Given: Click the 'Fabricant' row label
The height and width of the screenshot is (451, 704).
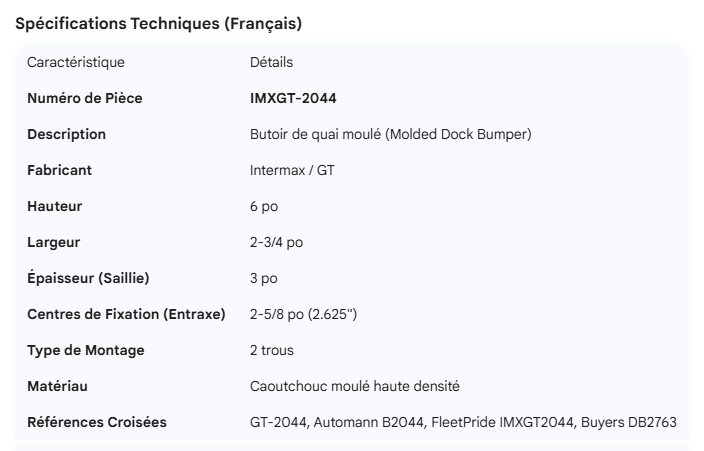Looking at the screenshot, I should point(59,170).
